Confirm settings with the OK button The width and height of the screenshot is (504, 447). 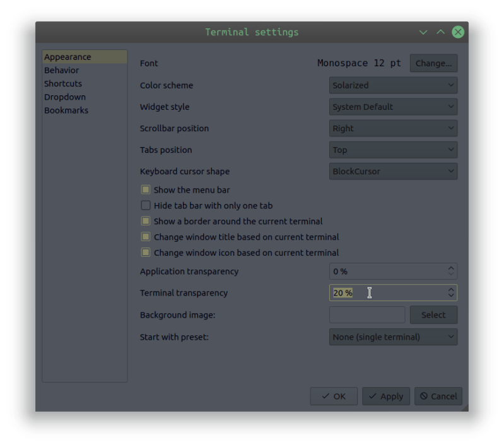[334, 396]
